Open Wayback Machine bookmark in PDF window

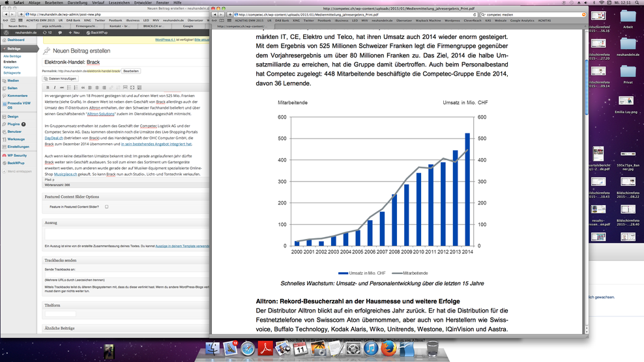[x=428, y=20]
